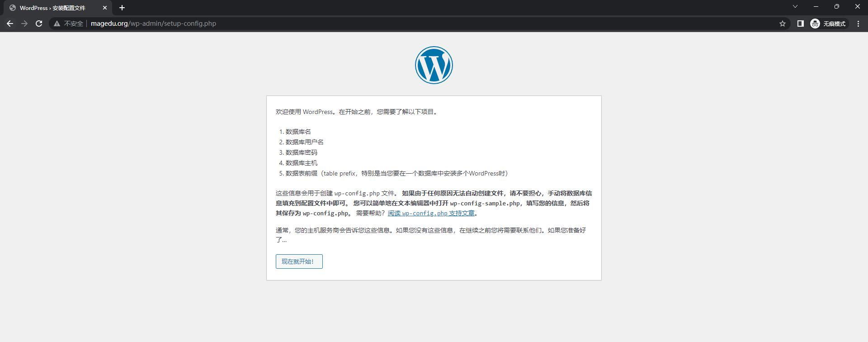The width and height of the screenshot is (868, 342).
Task: Click the 数据库名 list item
Action: tap(298, 132)
